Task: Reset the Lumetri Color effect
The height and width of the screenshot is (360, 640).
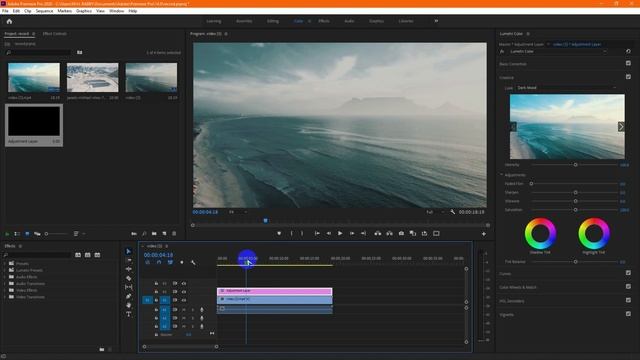Action: pyautogui.click(x=628, y=51)
